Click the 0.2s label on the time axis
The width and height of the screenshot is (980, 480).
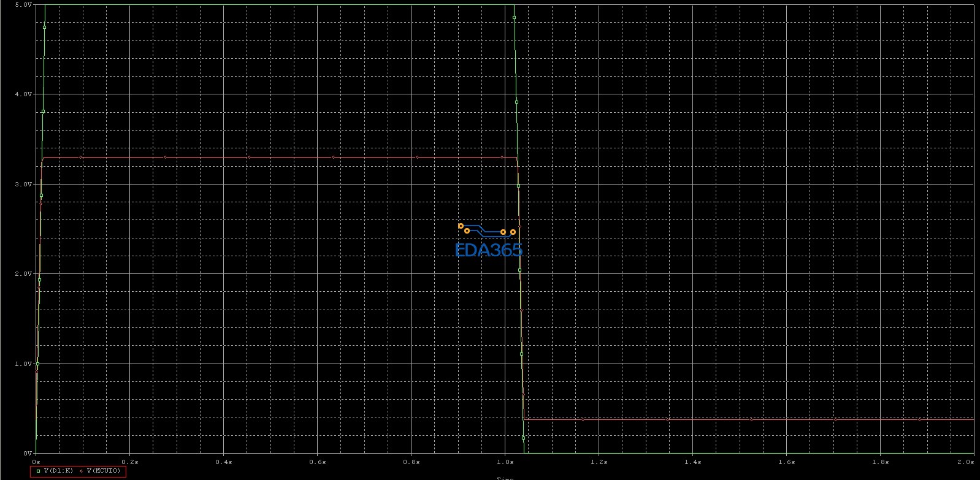click(130, 462)
